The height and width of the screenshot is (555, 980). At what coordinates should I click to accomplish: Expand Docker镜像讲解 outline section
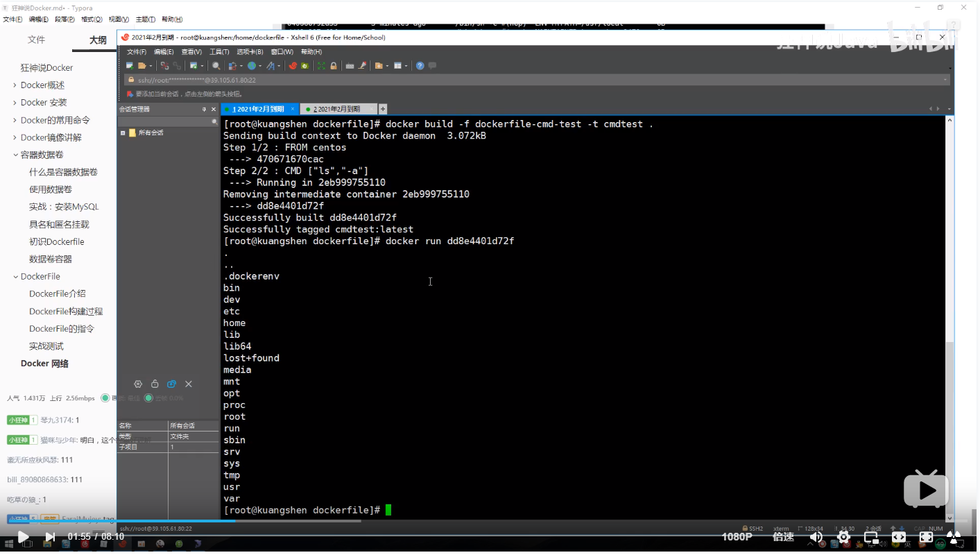(x=15, y=137)
